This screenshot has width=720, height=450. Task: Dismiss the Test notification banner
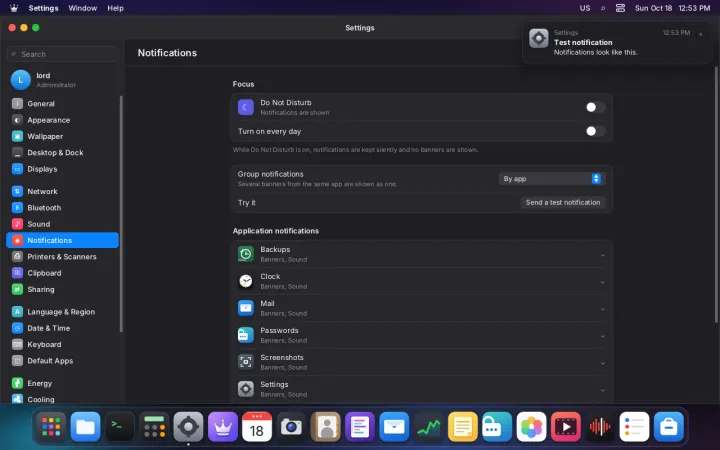pyautogui.click(x=700, y=34)
